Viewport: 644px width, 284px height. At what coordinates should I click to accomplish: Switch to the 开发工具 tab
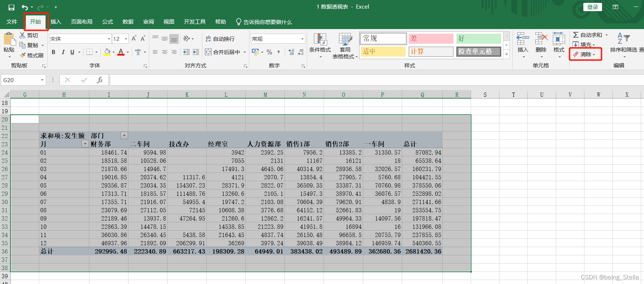click(x=195, y=22)
